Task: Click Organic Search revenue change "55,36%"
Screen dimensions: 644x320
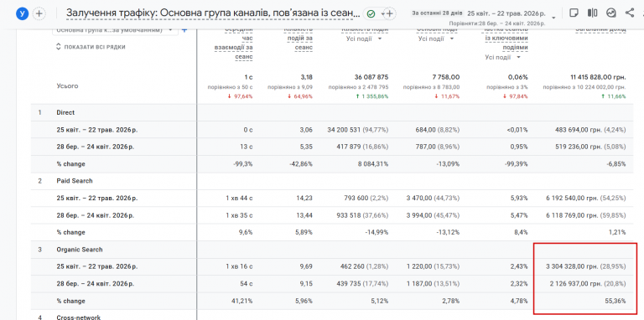Action: (615, 301)
